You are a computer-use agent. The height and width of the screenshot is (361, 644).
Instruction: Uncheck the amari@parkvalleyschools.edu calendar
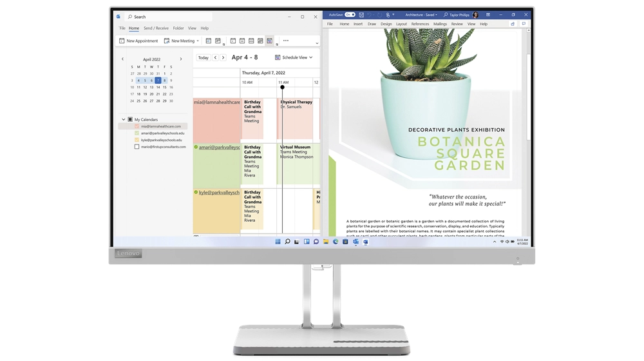(x=137, y=133)
